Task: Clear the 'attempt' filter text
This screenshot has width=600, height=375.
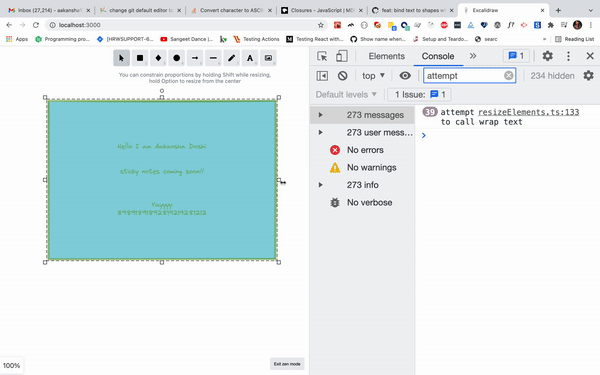Action: pyautogui.click(x=508, y=76)
